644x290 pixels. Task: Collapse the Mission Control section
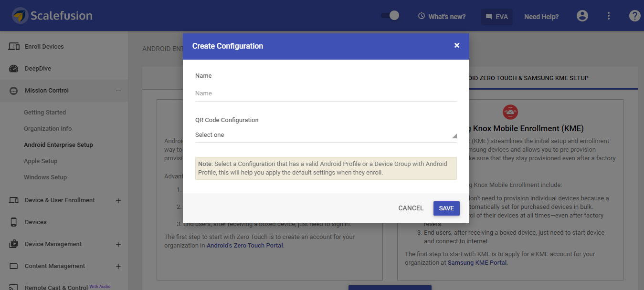click(118, 91)
